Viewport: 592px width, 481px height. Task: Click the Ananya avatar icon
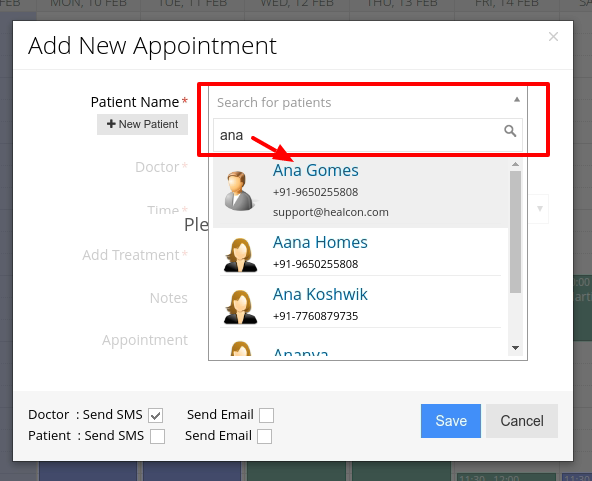click(240, 348)
